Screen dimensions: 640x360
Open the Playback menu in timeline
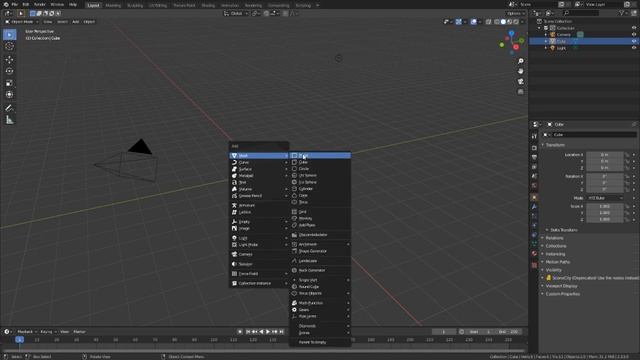[x=27, y=332]
